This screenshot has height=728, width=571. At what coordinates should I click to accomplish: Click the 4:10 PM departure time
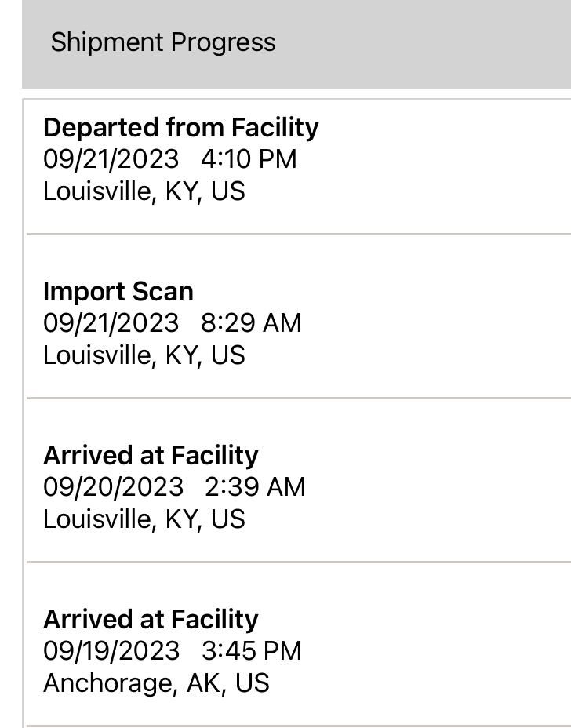point(249,159)
